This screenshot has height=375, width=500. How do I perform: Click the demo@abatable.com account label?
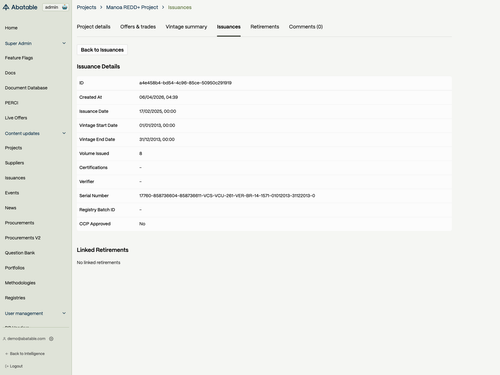(x=26, y=339)
